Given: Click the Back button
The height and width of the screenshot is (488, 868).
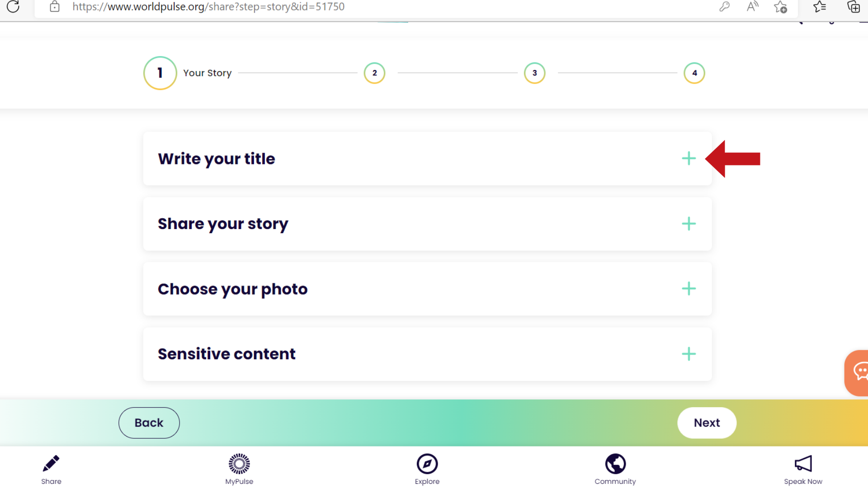Looking at the screenshot, I should [x=149, y=422].
